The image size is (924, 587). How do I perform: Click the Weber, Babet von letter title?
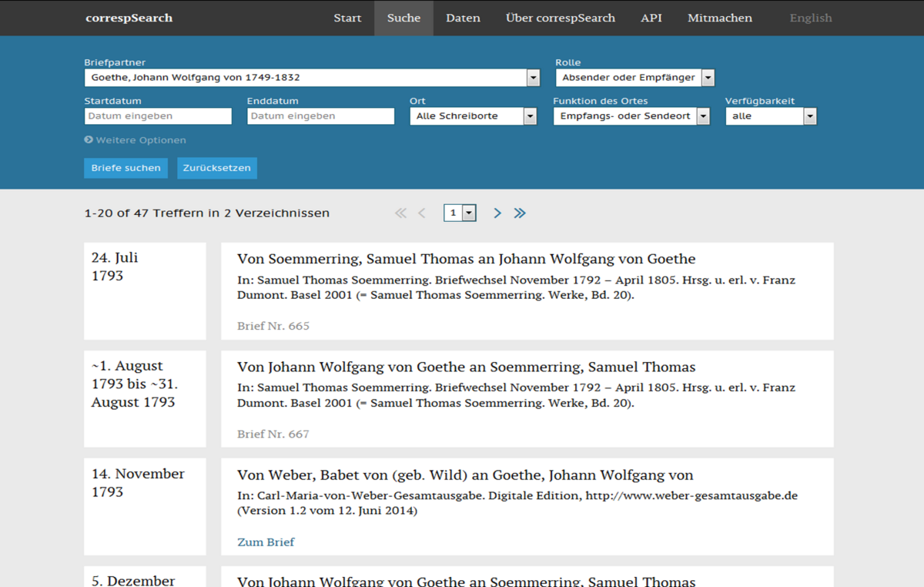(465, 475)
